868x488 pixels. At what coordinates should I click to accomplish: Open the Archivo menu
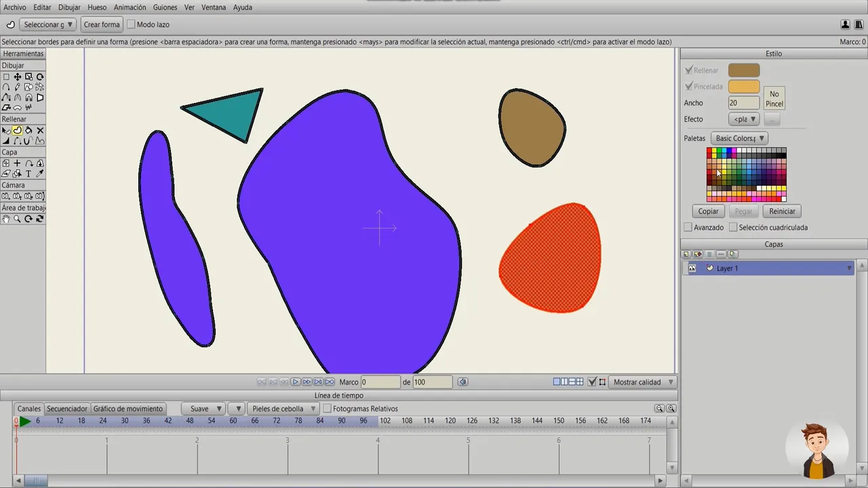(x=15, y=7)
